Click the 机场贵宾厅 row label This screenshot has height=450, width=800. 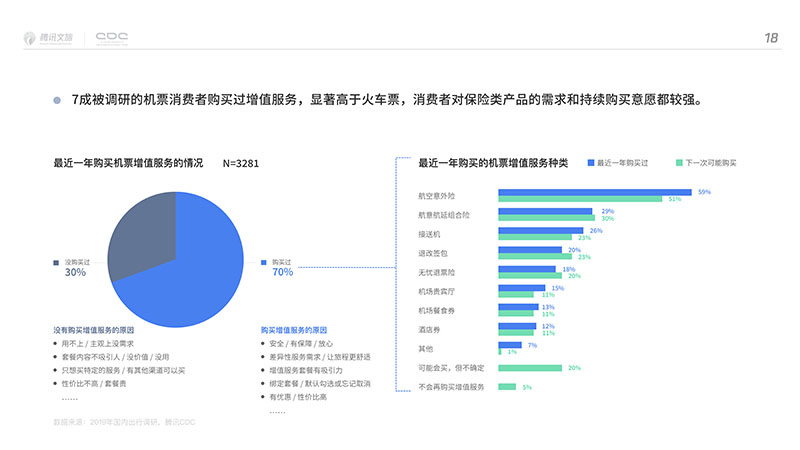coord(436,292)
